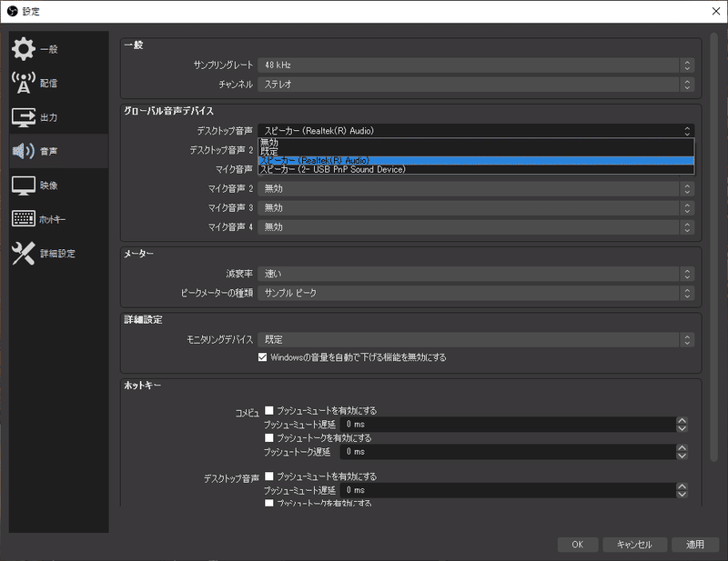Switch to the 配信 settings tab label
This screenshot has height=561, width=728.
(x=49, y=83)
